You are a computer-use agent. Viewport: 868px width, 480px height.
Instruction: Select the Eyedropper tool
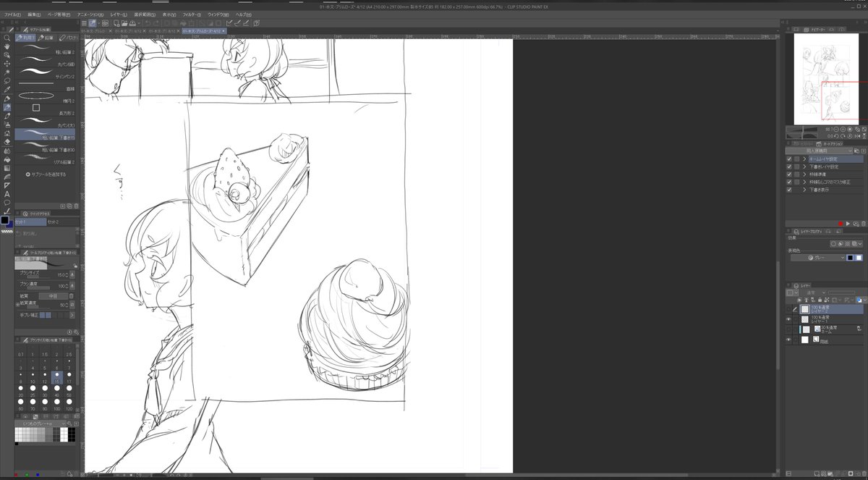[x=7, y=90]
